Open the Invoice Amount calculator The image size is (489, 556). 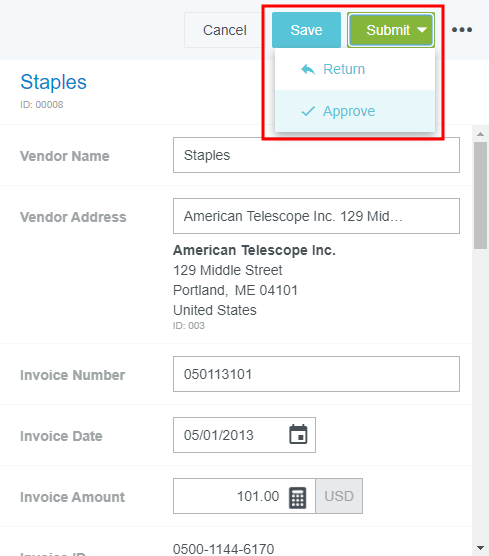(298, 498)
